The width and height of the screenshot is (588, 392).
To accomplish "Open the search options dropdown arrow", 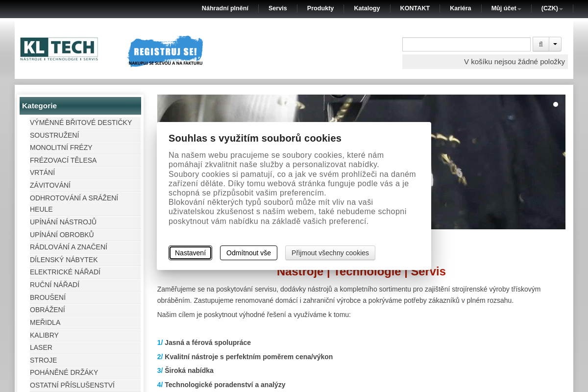I will coord(555,44).
